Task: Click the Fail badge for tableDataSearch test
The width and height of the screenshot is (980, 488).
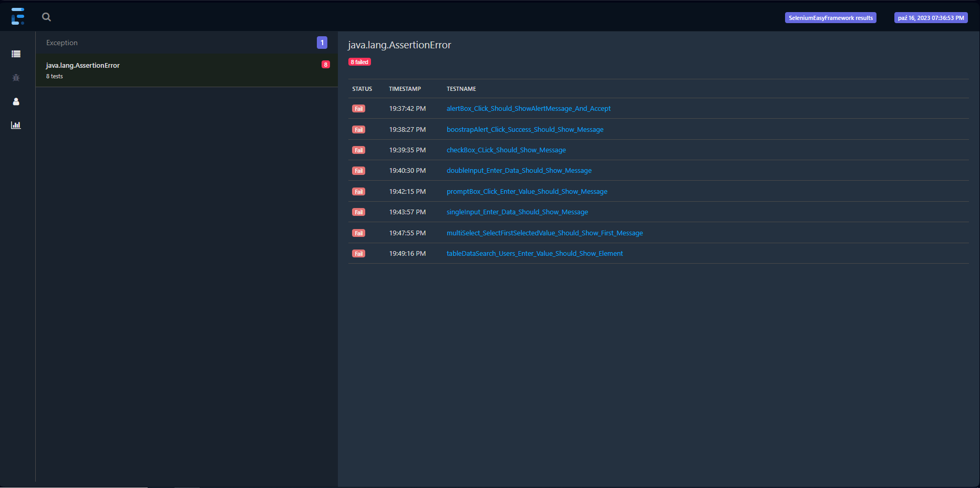Action: click(x=359, y=254)
